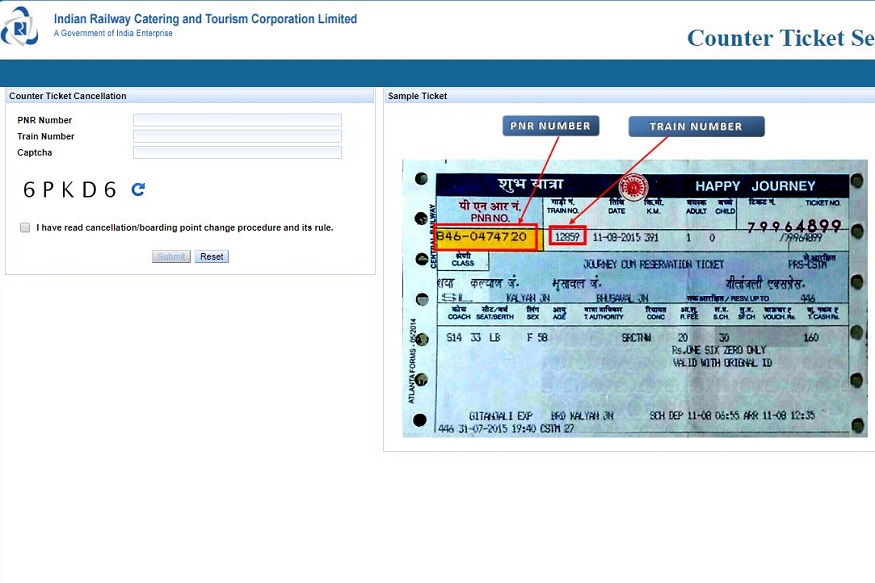Click the TRAIN NUMBER label badge
875x583 pixels.
pos(696,126)
